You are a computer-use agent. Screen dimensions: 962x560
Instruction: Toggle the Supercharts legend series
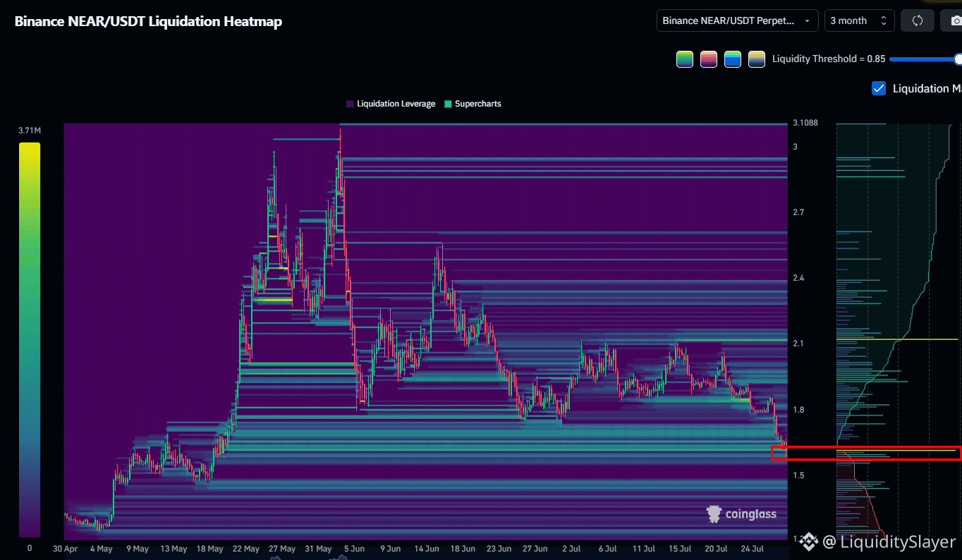473,104
